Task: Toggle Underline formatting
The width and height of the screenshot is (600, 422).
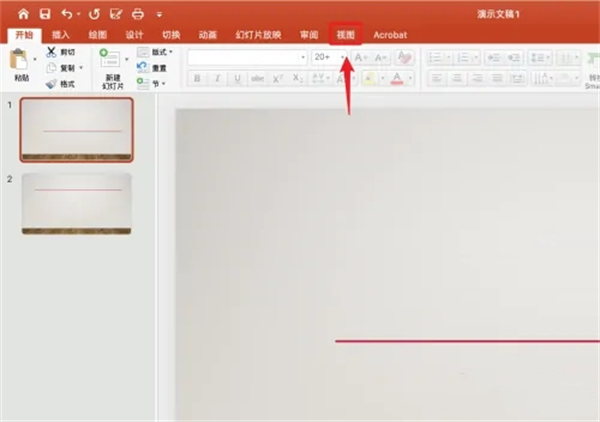Action: [237, 78]
